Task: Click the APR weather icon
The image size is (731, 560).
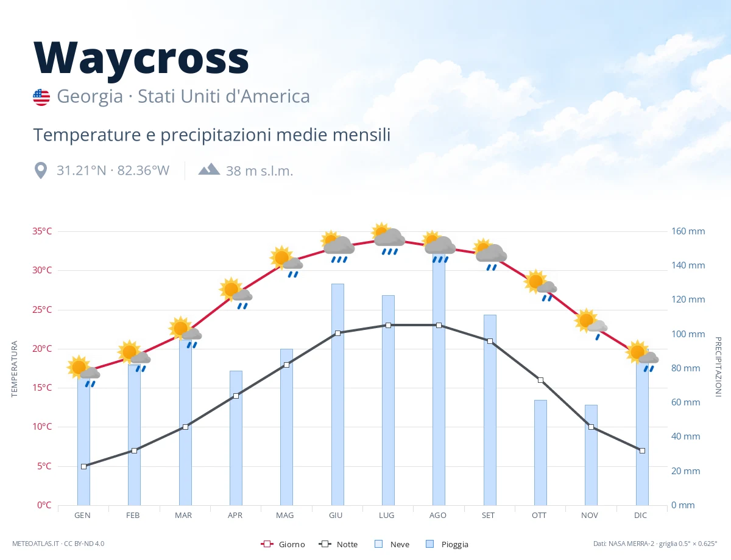Action: [x=236, y=293]
